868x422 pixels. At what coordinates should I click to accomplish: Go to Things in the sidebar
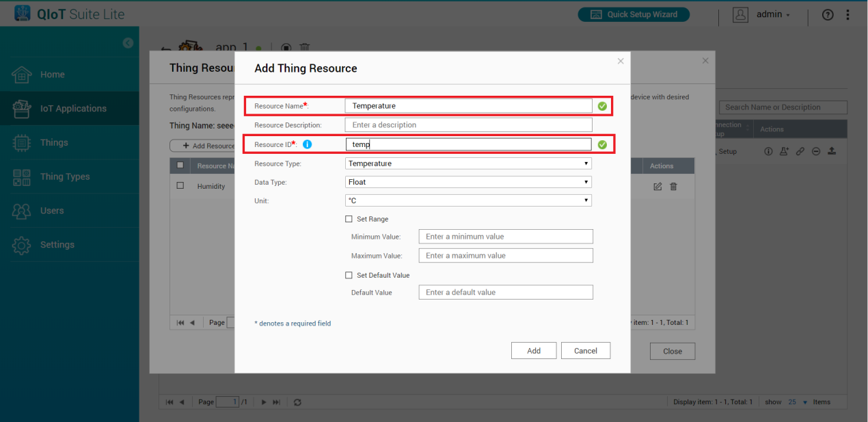click(54, 142)
